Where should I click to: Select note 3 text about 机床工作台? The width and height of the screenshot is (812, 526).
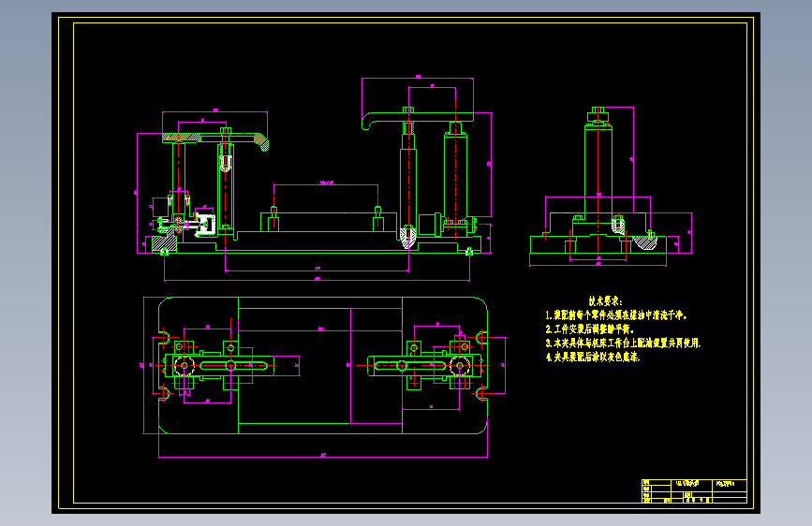tap(623, 343)
